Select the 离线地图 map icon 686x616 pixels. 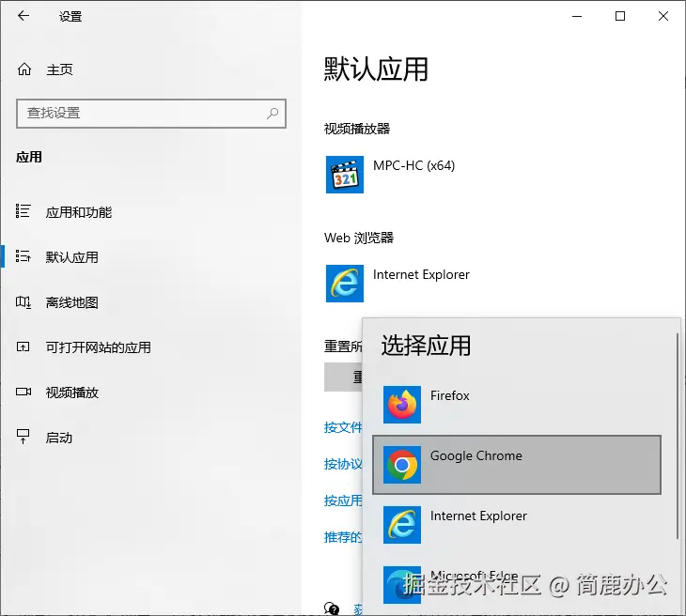(23, 301)
